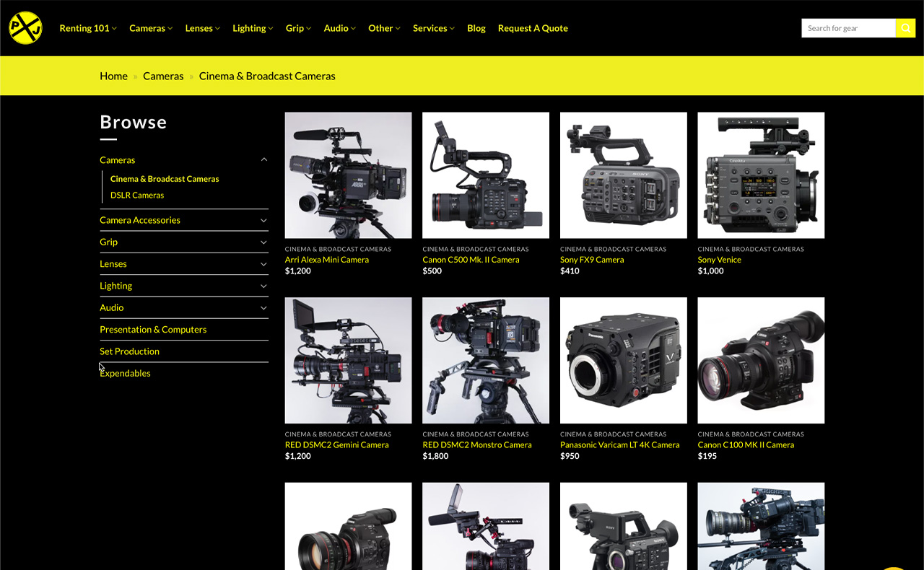
Task: Expand the Lighting sidebar chevron
Action: click(263, 286)
